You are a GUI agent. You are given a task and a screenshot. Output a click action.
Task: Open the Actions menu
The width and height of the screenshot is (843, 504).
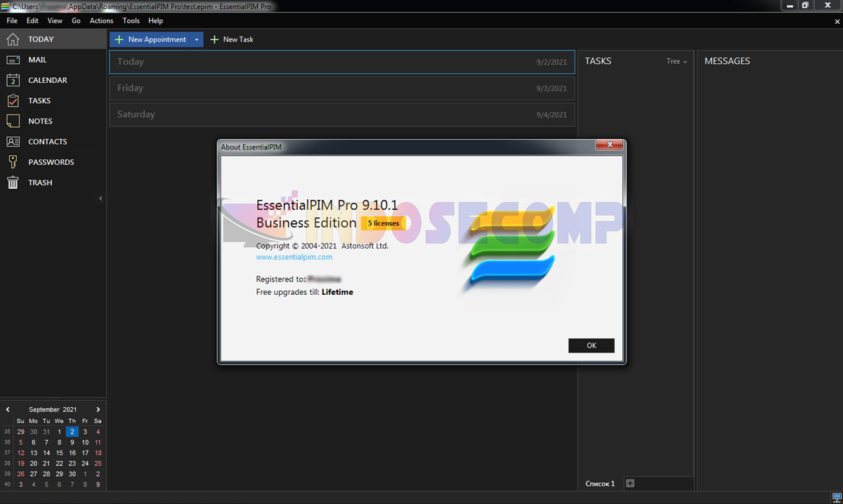coord(101,20)
